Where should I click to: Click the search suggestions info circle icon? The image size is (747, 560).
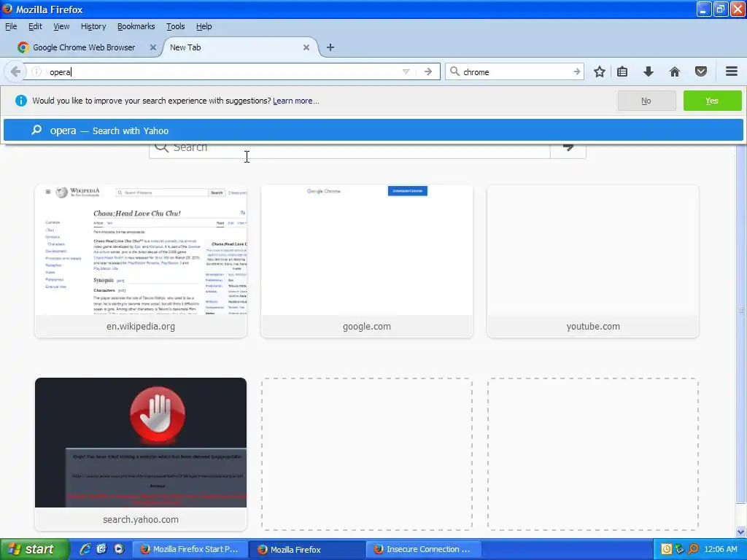point(21,101)
